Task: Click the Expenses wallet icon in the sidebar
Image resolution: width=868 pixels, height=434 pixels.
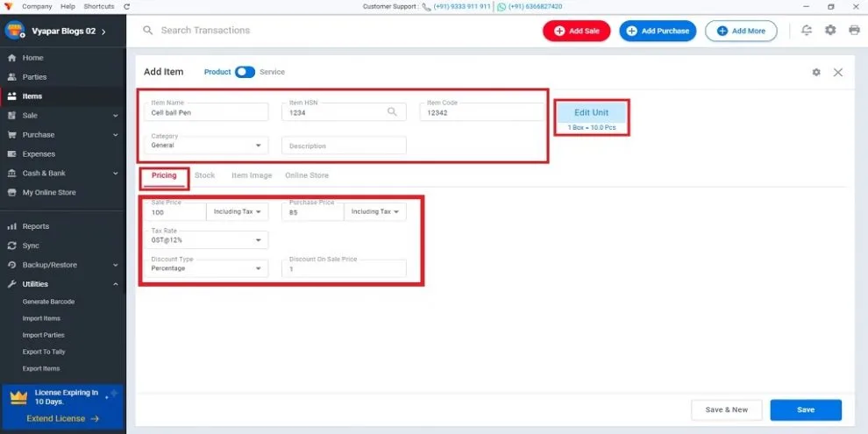Action: (x=11, y=154)
